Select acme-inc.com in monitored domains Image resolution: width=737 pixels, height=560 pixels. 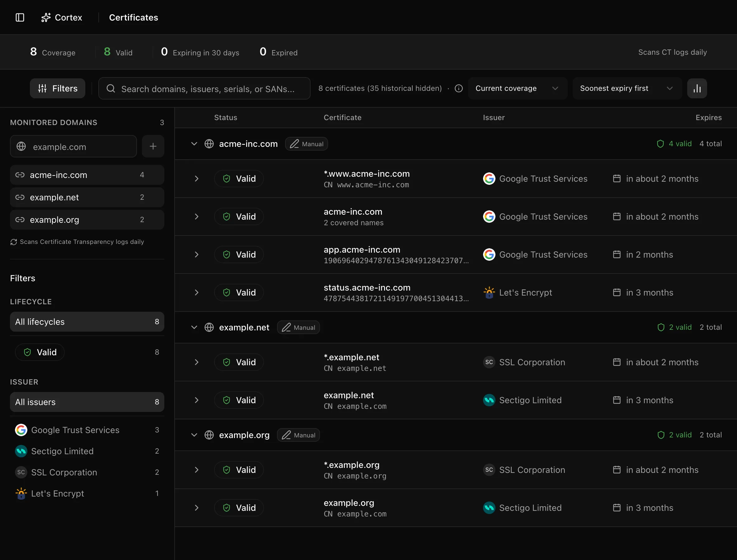pos(87,175)
